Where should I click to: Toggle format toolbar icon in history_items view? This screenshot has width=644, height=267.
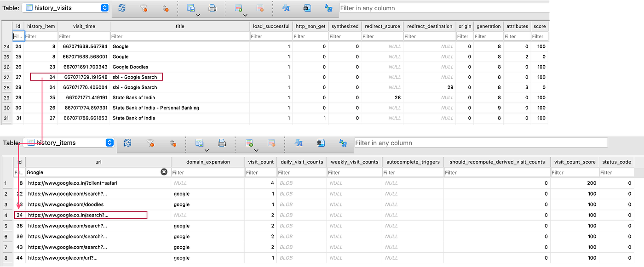pos(299,143)
